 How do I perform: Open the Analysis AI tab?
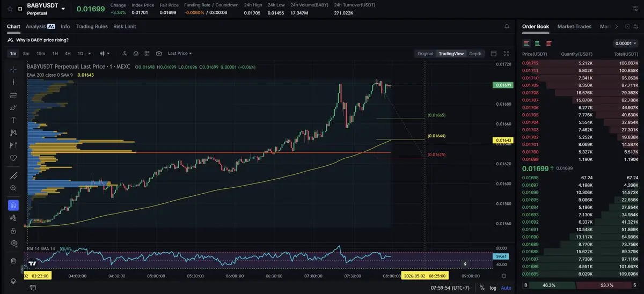pyautogui.click(x=40, y=26)
